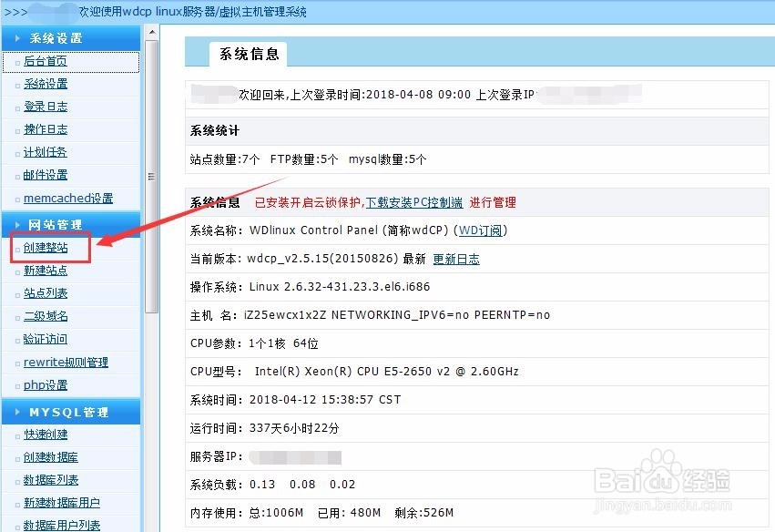Open the 邮件设置 mail settings link
This screenshot has width=775, height=532.
point(46,175)
